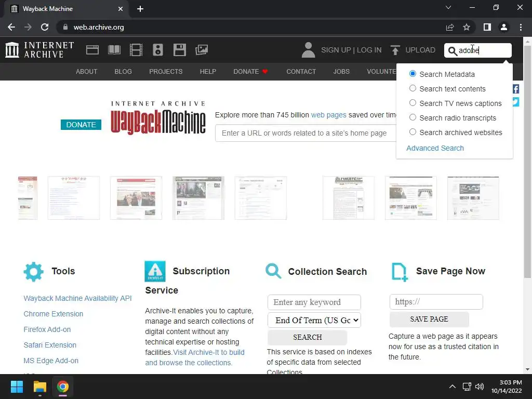
Task: Click the user avatar icon
Action: (308, 50)
